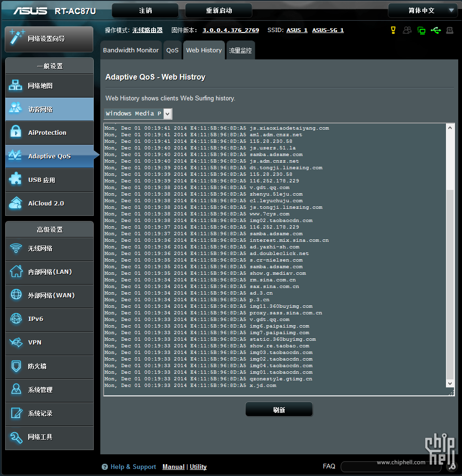
Task: Click the firewall shield icon
Action: pos(16,366)
